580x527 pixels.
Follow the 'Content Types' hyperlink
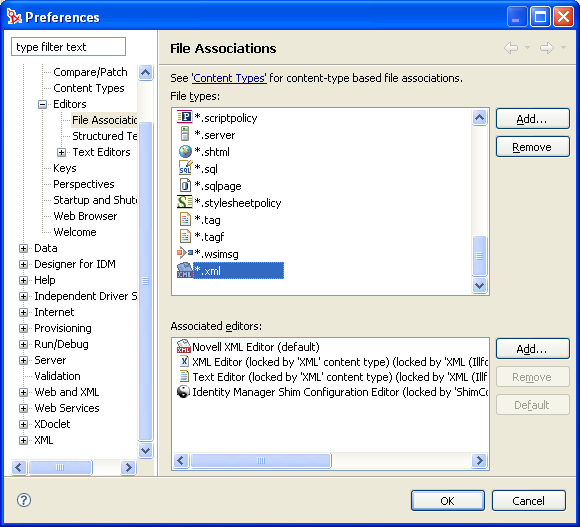(229, 78)
